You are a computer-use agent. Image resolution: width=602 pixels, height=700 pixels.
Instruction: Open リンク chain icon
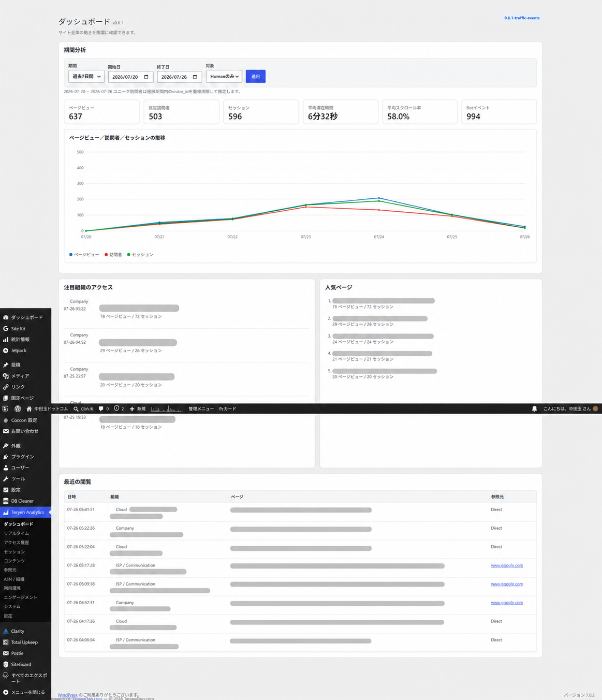[6, 387]
